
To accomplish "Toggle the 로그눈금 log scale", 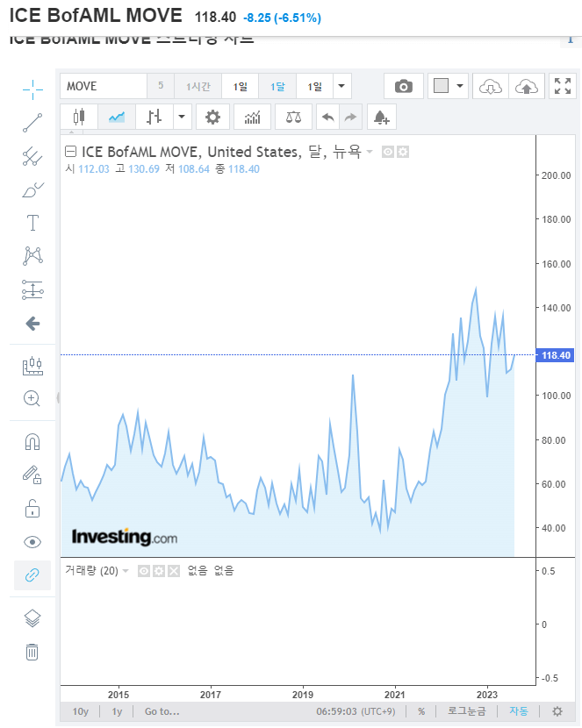I will pos(466,711).
